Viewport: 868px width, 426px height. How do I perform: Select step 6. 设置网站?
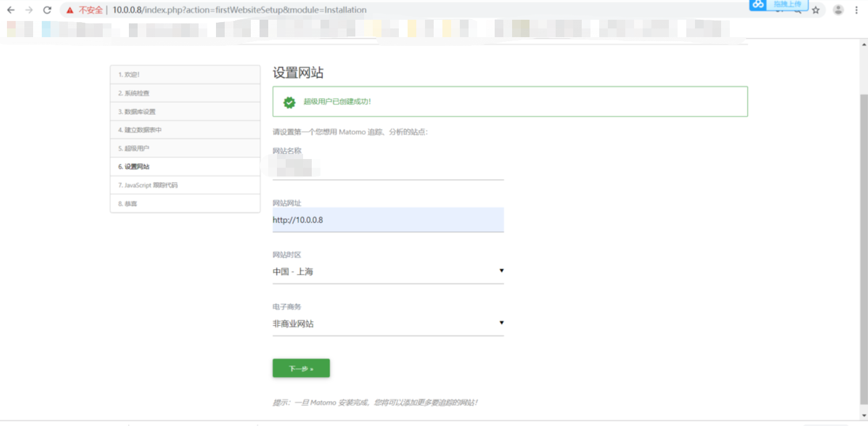click(x=185, y=167)
